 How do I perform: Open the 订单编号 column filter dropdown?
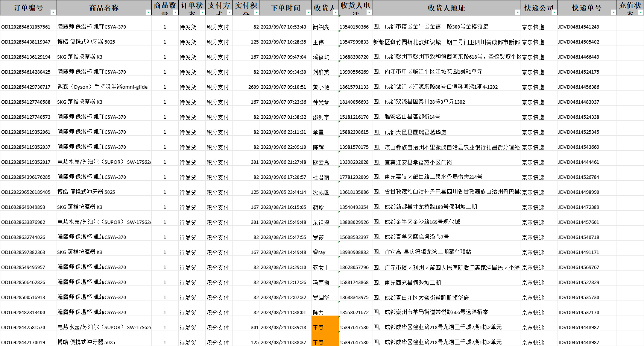pyautogui.click(x=53, y=12)
